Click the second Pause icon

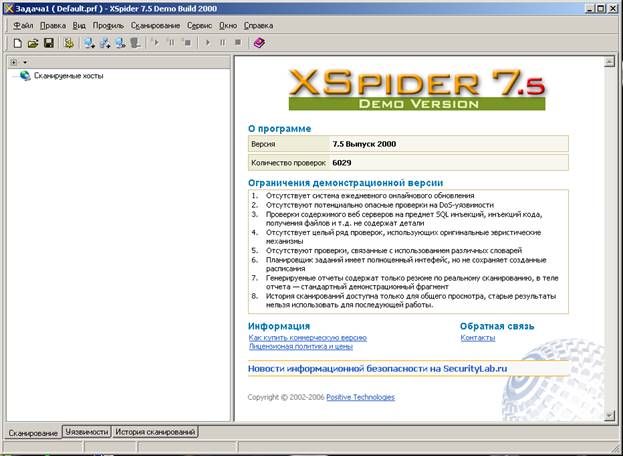coord(222,43)
